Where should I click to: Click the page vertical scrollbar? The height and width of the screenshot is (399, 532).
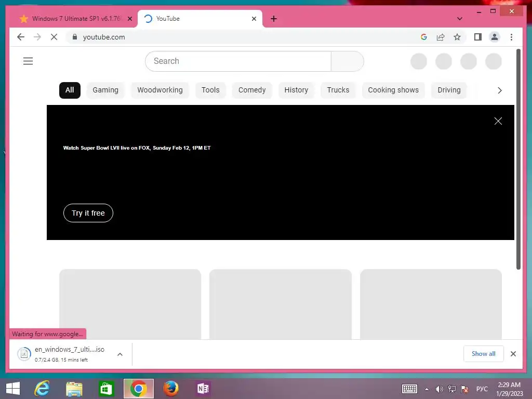[x=518, y=159]
